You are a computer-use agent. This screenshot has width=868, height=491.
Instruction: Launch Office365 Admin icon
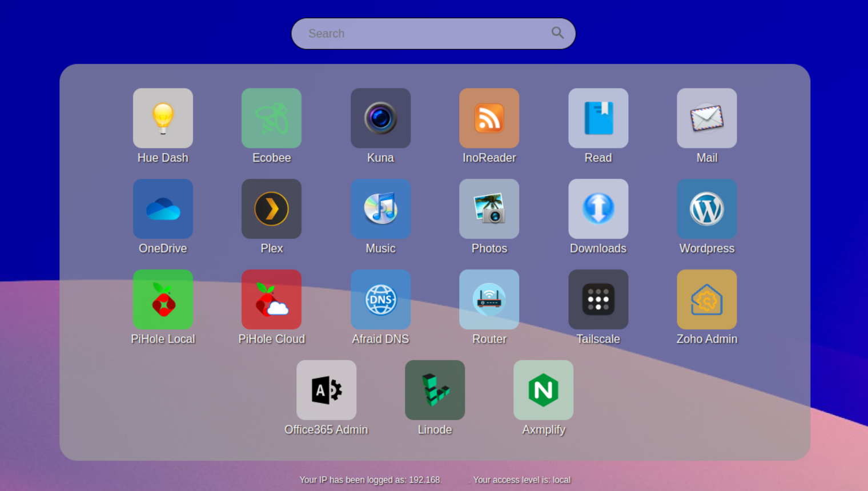pyautogui.click(x=326, y=390)
